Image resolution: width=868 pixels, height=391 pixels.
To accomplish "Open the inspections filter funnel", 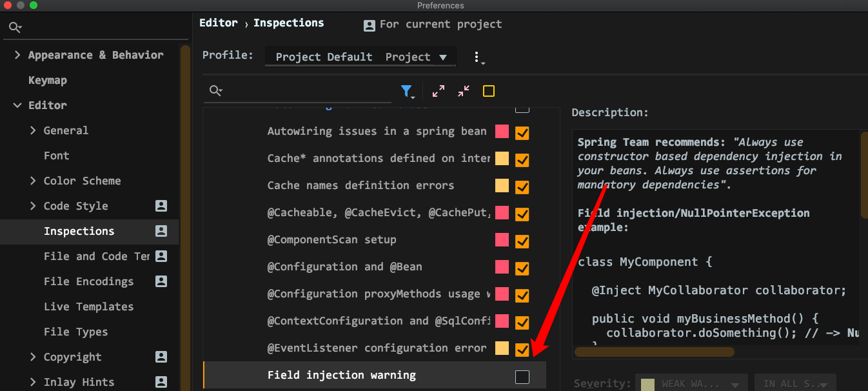I will tap(407, 91).
